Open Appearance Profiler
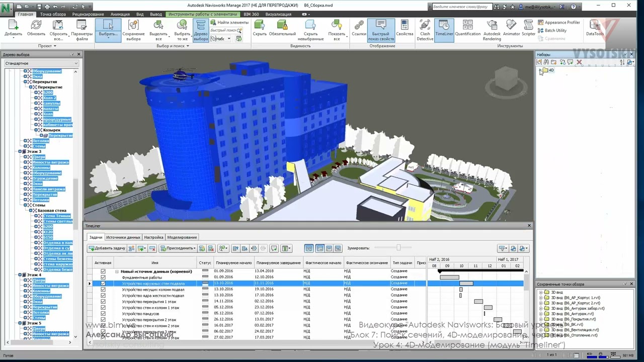This screenshot has height=362, width=644. (x=559, y=23)
